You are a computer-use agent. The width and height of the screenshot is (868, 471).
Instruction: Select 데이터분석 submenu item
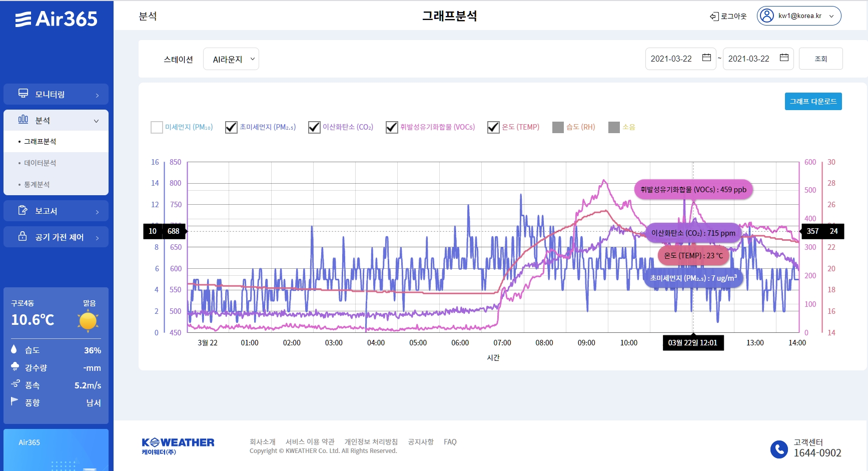40,163
